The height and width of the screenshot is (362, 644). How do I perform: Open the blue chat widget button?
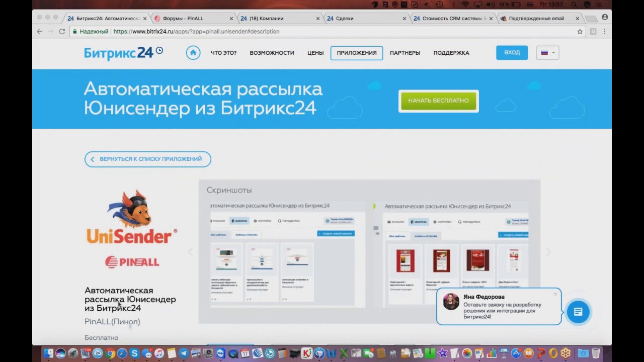tap(578, 312)
